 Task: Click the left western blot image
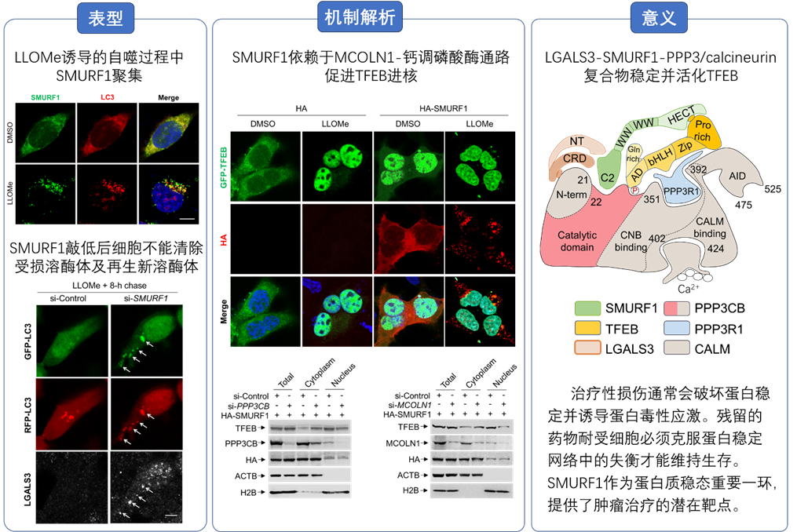coord(309,459)
